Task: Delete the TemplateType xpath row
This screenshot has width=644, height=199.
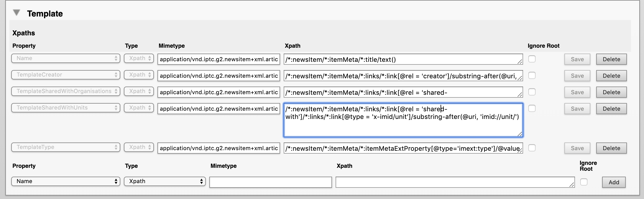Action: (x=611, y=148)
